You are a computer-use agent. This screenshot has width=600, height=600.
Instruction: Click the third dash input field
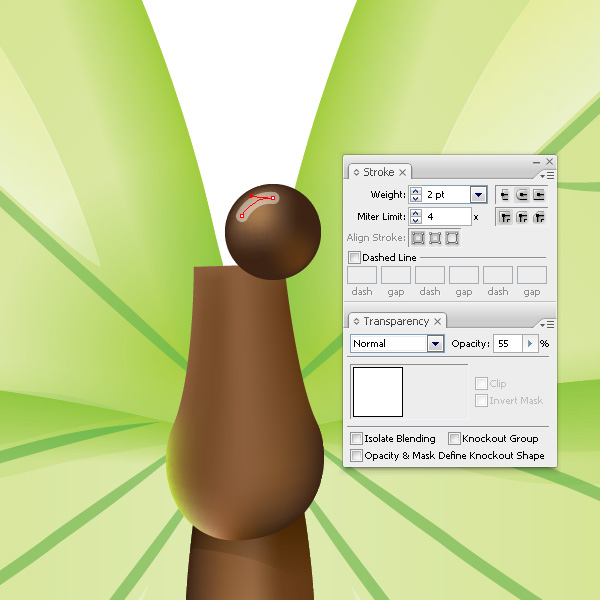coord(498,275)
